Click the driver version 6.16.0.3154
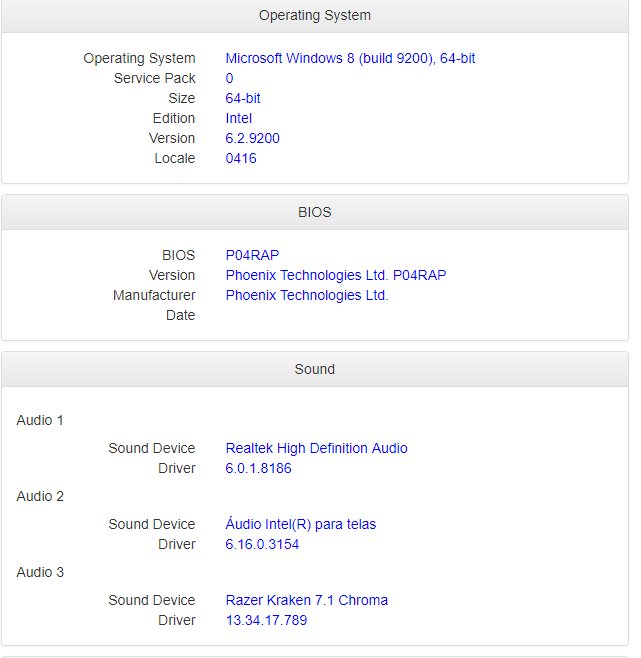 click(262, 544)
